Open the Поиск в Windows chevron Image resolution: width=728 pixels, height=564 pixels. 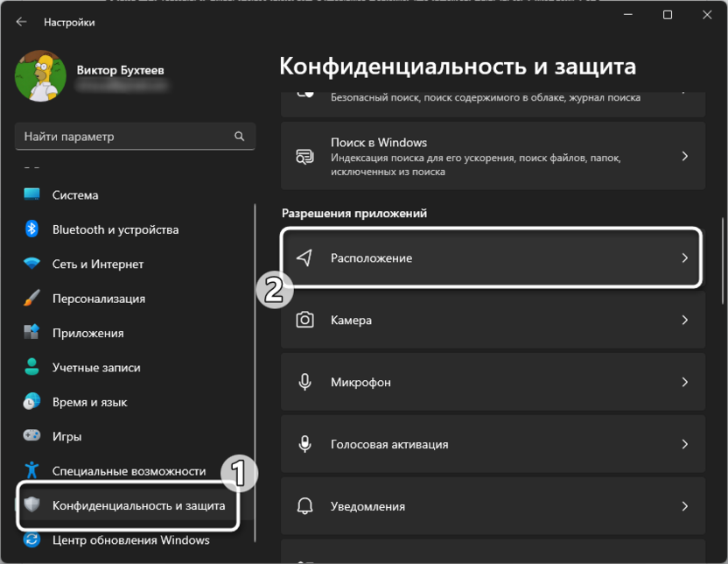684,156
